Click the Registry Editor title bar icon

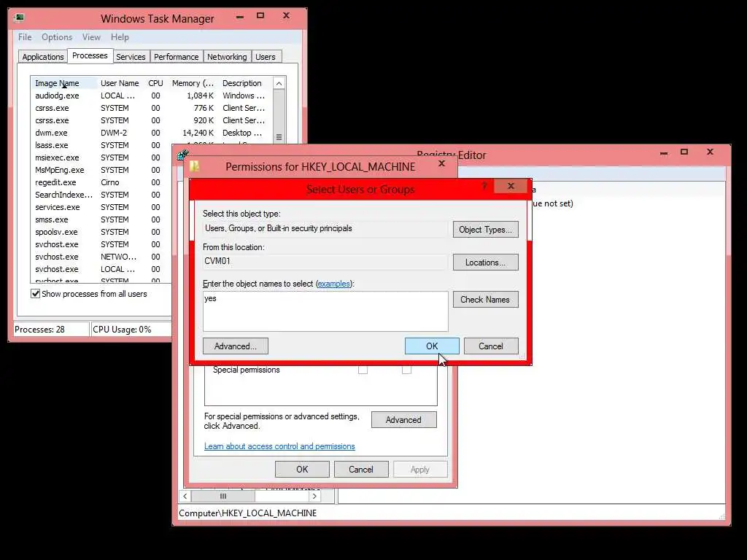(x=182, y=155)
